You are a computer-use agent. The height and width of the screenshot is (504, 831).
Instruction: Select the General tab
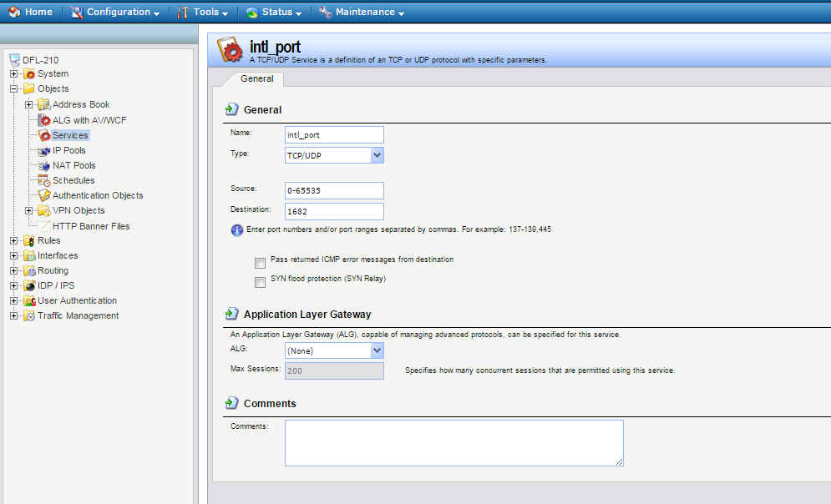[256, 78]
